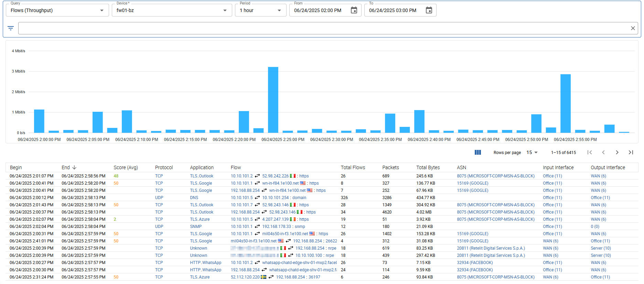Open TLS.Outlook link in first row
644x284 pixels.
point(202,176)
